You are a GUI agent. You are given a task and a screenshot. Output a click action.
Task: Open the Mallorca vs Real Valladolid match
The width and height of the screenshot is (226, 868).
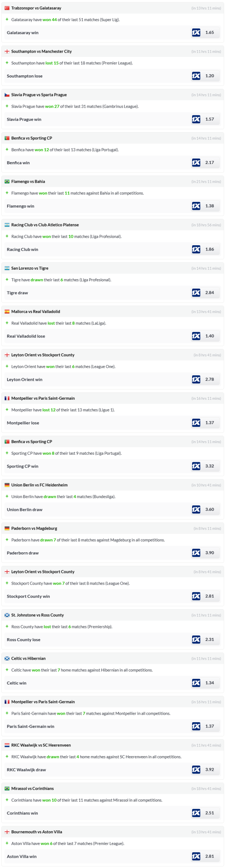click(35, 312)
